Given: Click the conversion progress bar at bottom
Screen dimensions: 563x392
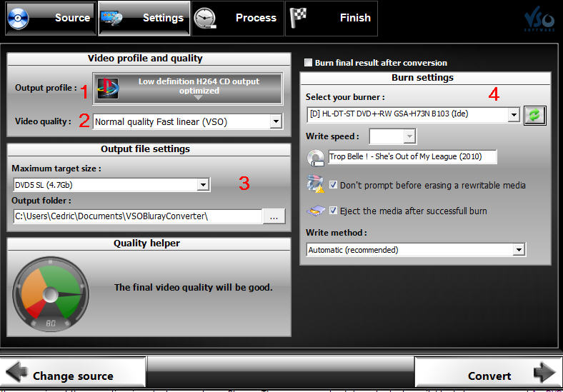Looking at the screenshot, I should 280,372.
